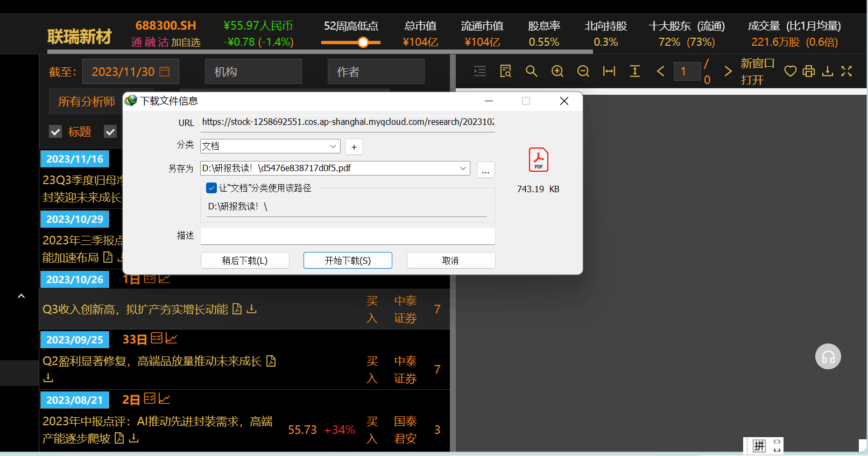The height and width of the screenshot is (456, 868).
Task: Open the customer service headset icon
Action: pyautogui.click(x=828, y=356)
